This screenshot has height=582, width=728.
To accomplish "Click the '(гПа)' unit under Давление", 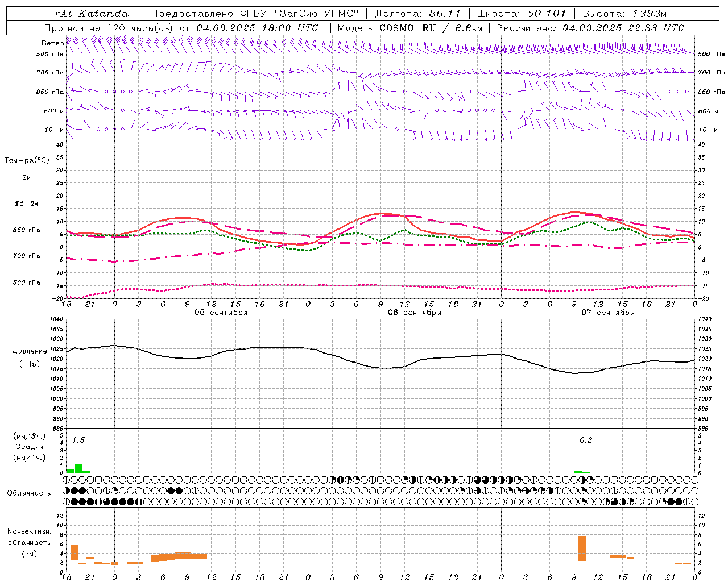I will click(30, 364).
